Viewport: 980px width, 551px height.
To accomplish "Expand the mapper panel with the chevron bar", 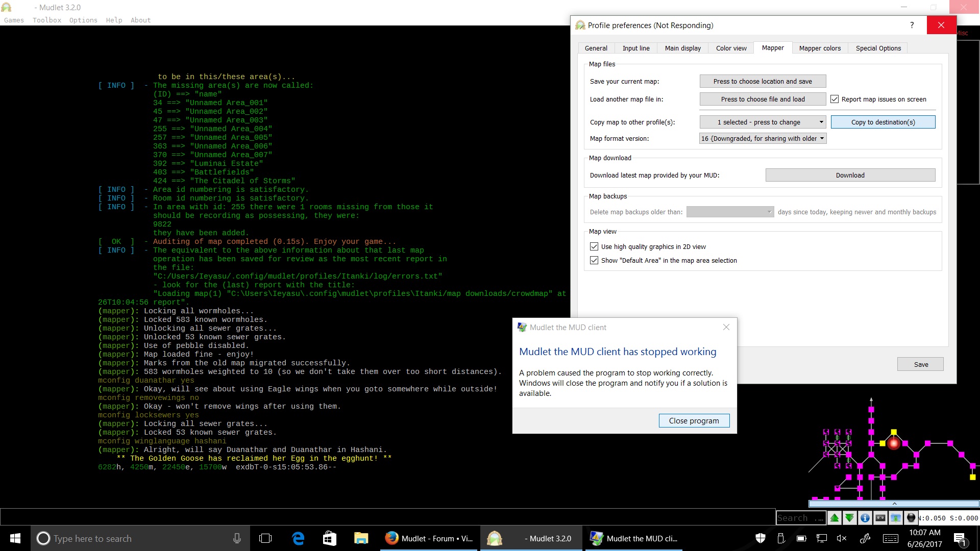I will pos(894,504).
